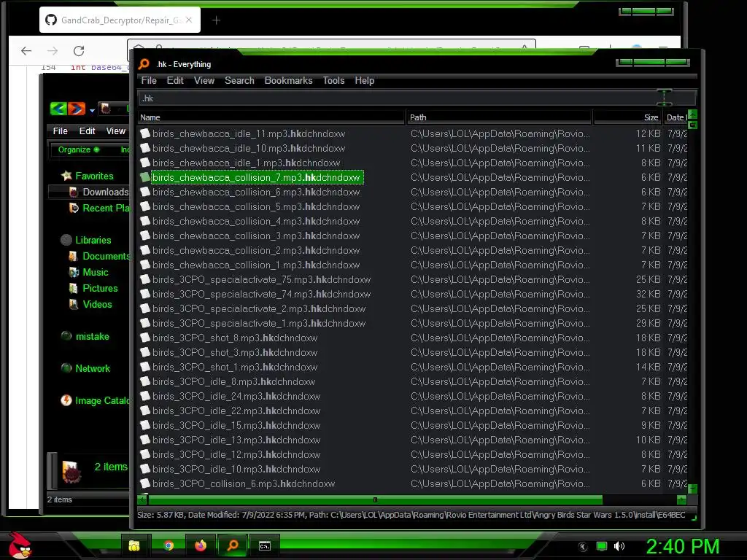Select birds_3CPO_shot_8.mp3.hkdchndoxw file

coord(235,338)
